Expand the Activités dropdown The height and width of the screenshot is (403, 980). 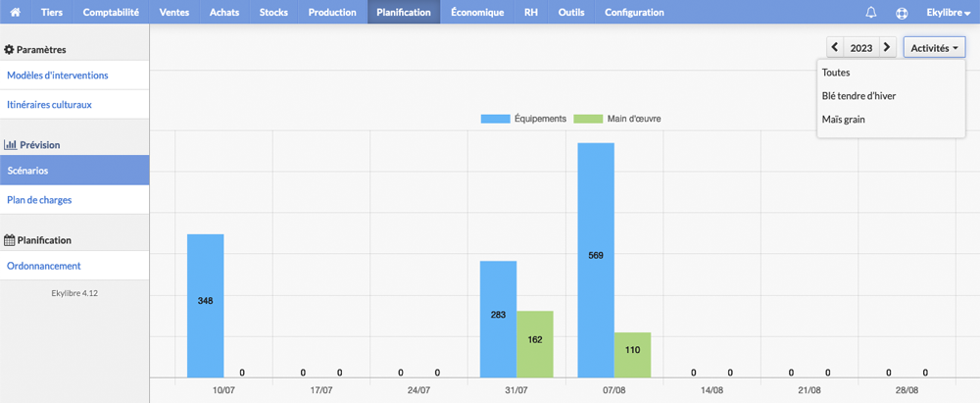(x=934, y=48)
